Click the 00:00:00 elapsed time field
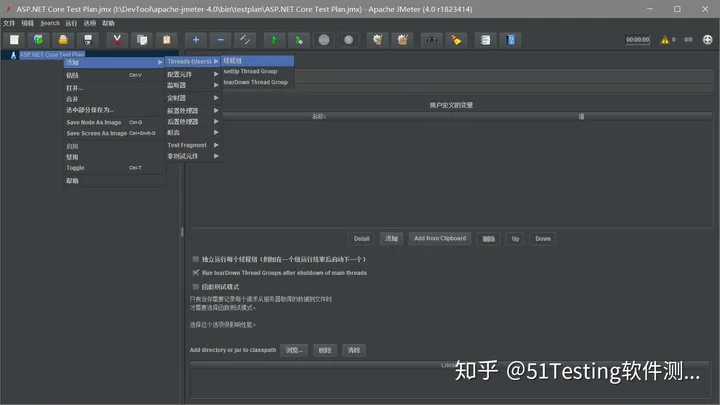This screenshot has height=405, width=720. tap(637, 40)
